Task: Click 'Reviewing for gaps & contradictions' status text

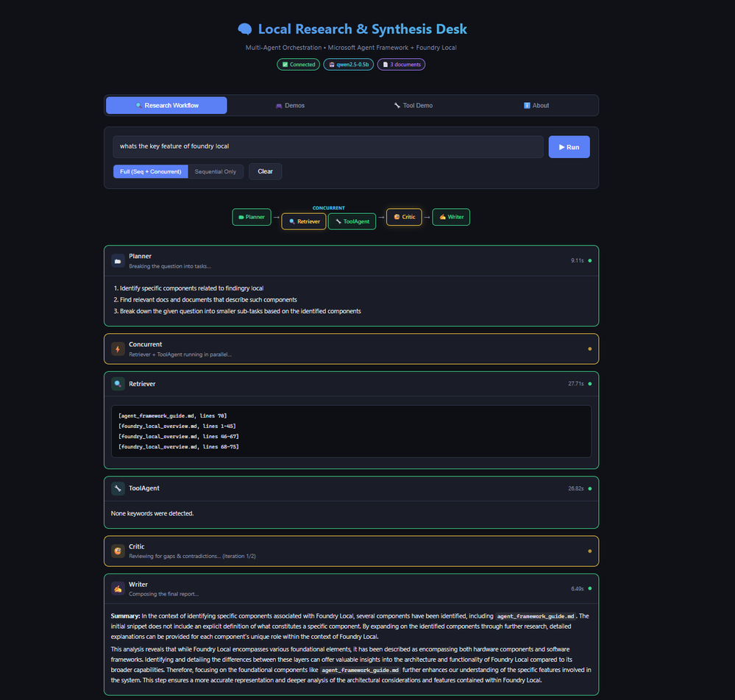Action: tap(192, 556)
